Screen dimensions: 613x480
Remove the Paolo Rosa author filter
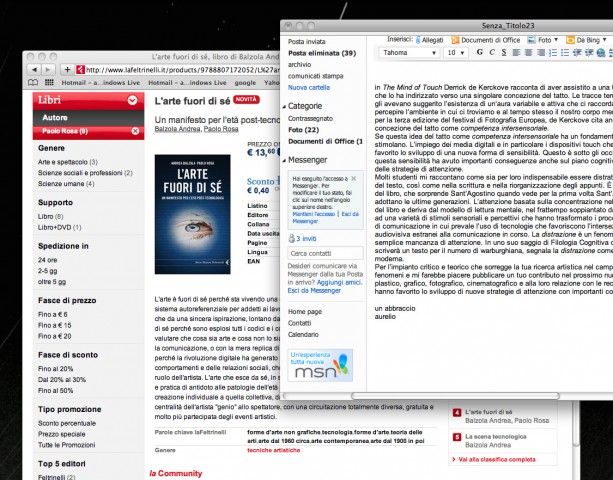tap(135, 131)
